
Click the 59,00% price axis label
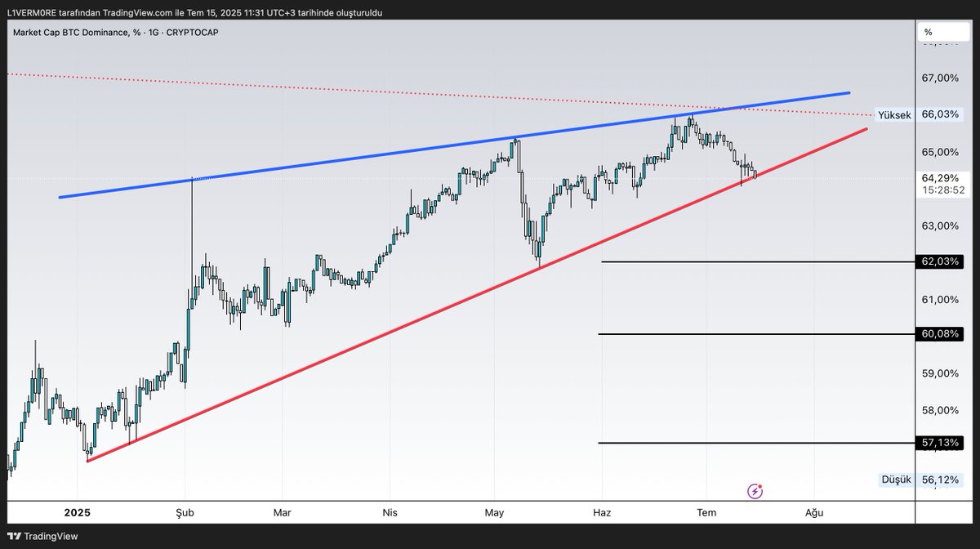(x=939, y=373)
